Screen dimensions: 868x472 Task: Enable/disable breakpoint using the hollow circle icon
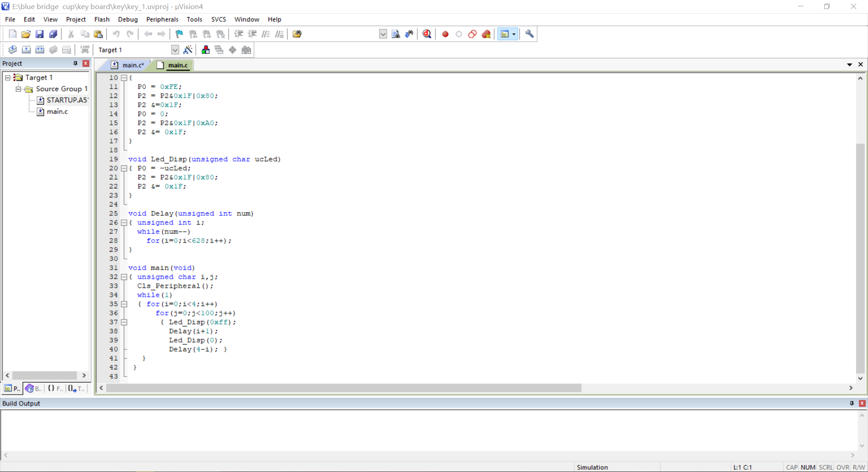[x=459, y=34]
